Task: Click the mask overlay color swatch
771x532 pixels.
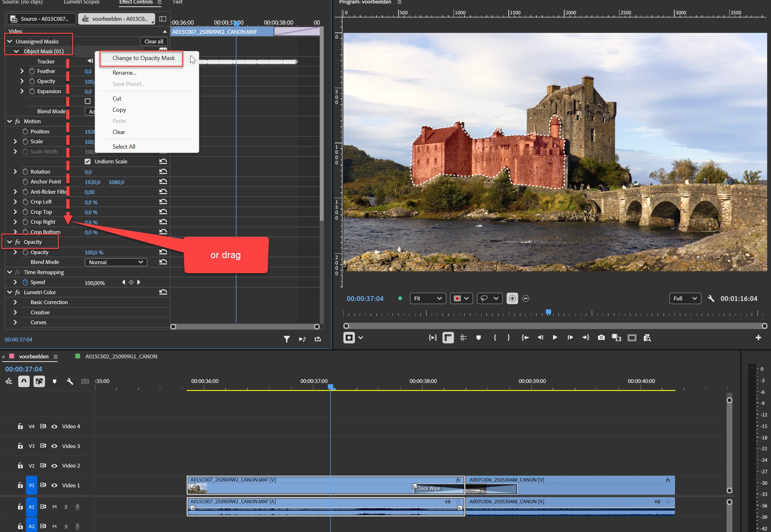Action: tap(457, 298)
